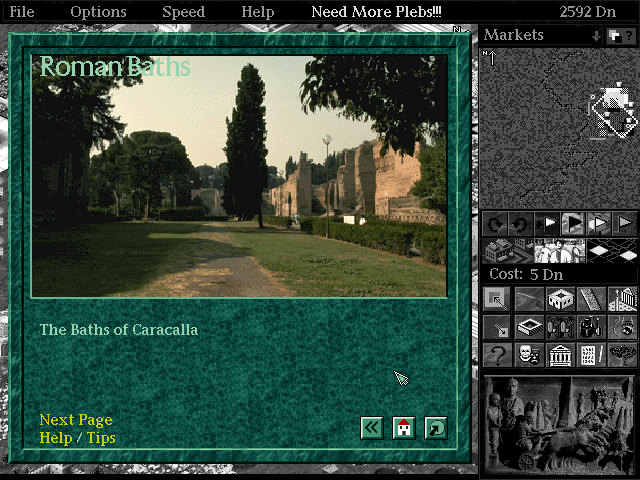Select the tree garden planting tool
640x480 pixels.
tap(622, 355)
